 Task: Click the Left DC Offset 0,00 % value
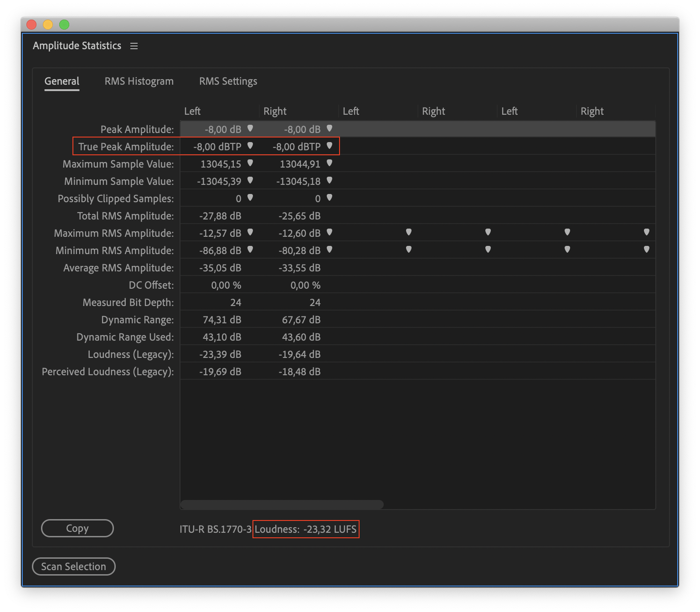[226, 285]
